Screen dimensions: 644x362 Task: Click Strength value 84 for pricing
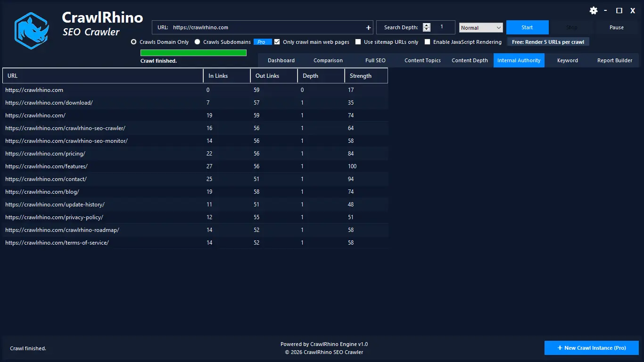(x=351, y=154)
